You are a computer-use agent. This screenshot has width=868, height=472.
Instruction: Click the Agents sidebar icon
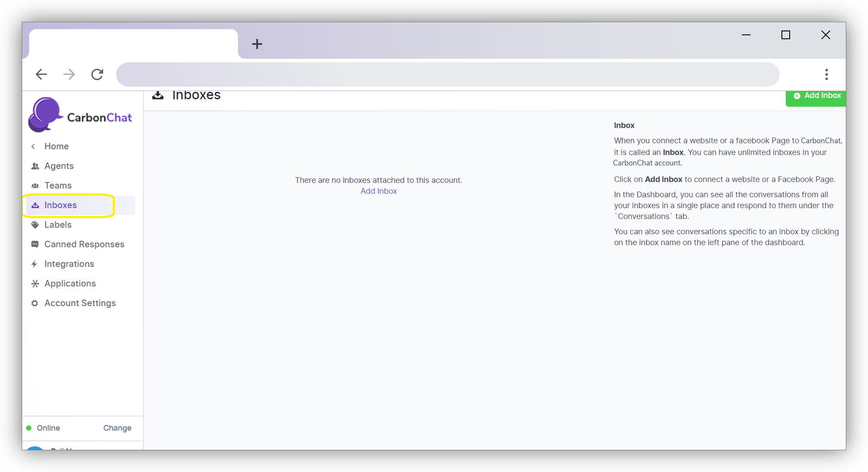click(x=35, y=166)
